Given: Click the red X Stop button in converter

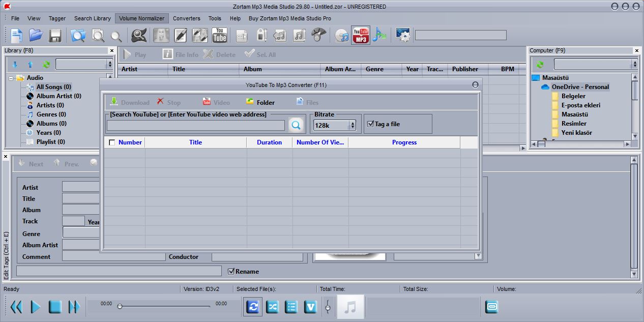Looking at the screenshot, I should [x=168, y=102].
